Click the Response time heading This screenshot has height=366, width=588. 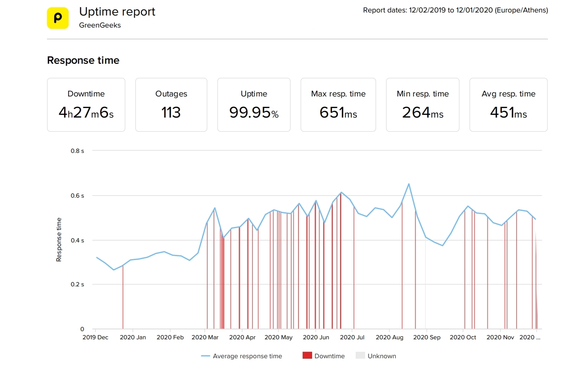click(x=83, y=60)
